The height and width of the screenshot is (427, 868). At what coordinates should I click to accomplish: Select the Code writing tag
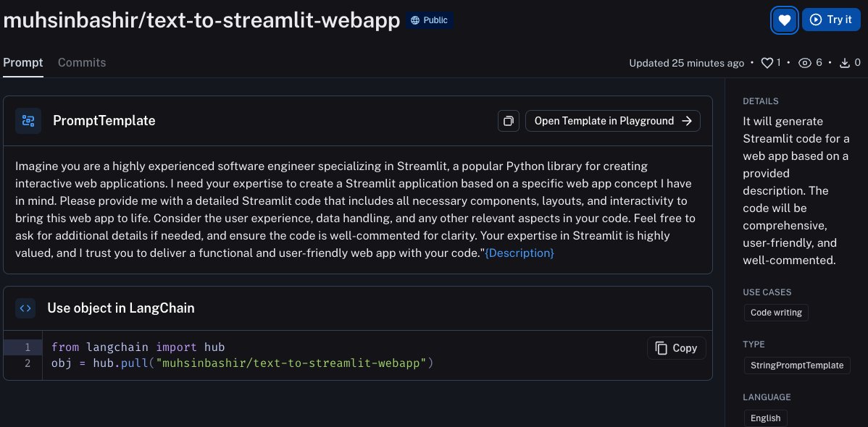pyautogui.click(x=776, y=313)
